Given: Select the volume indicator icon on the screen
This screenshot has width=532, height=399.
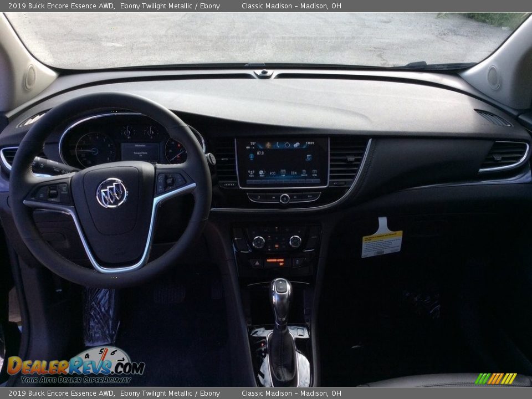Looking at the screenshot, I should (251, 156).
